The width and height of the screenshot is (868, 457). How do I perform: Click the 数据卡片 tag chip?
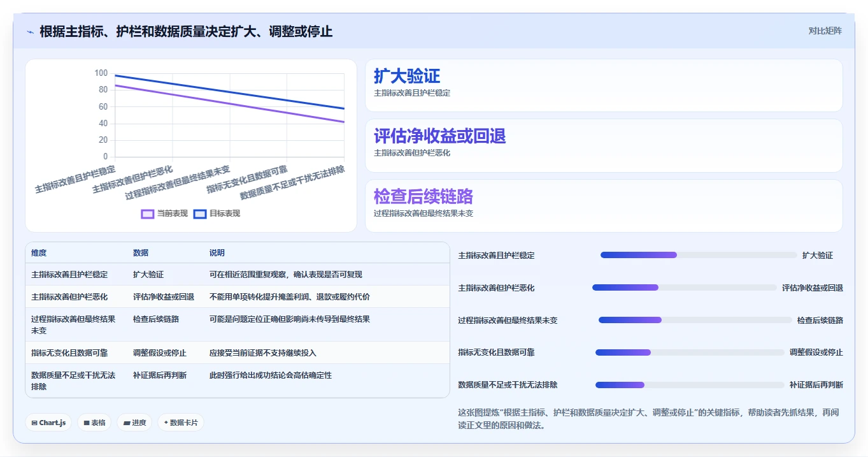tap(181, 423)
